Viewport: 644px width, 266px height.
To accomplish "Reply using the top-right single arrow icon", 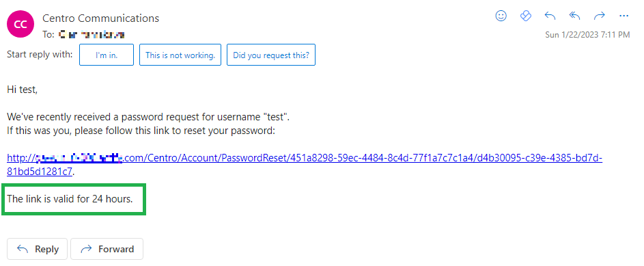I will [x=550, y=16].
